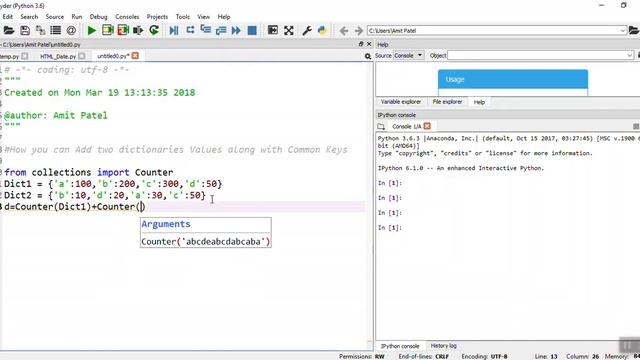Open the Help menu
Image resolution: width=640 pixels, height=360 pixels.
224,17
